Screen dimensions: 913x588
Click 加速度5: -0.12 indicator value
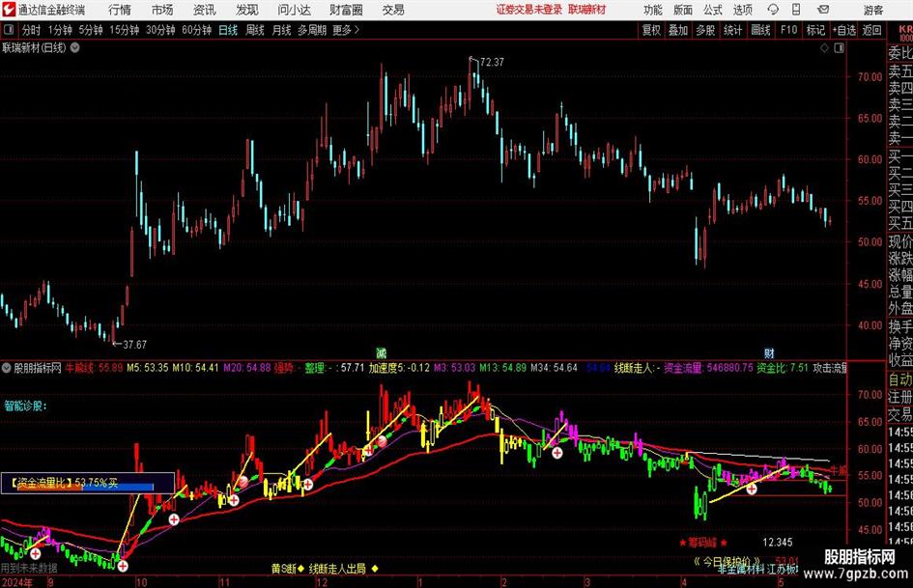click(x=399, y=368)
